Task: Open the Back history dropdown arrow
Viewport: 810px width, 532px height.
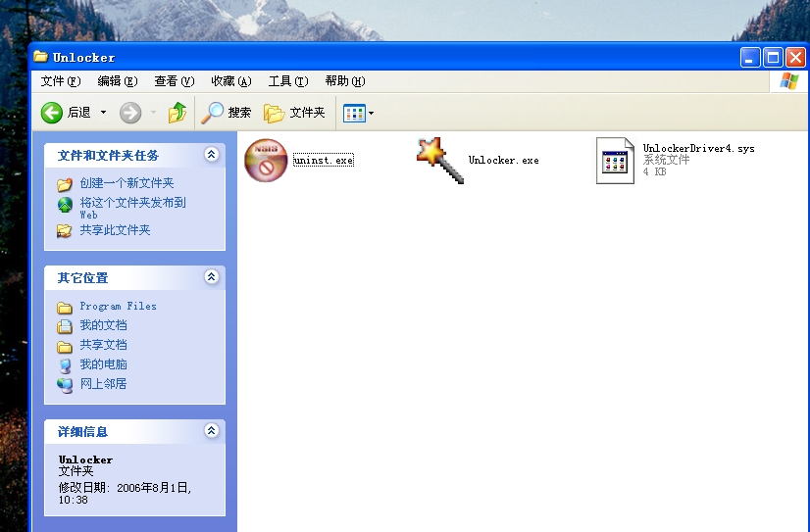Action: (103, 112)
